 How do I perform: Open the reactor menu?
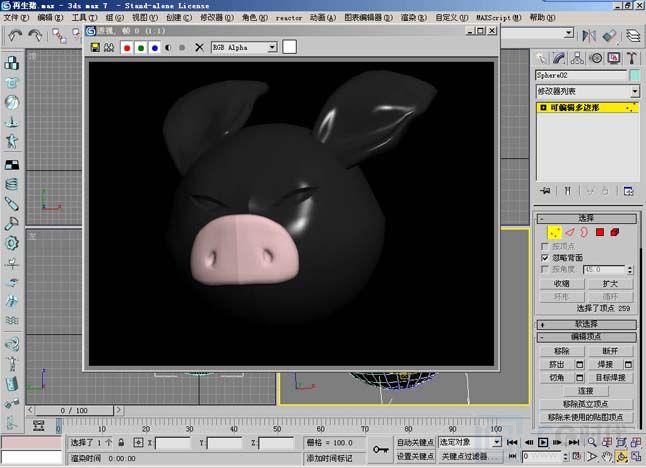pos(289,18)
